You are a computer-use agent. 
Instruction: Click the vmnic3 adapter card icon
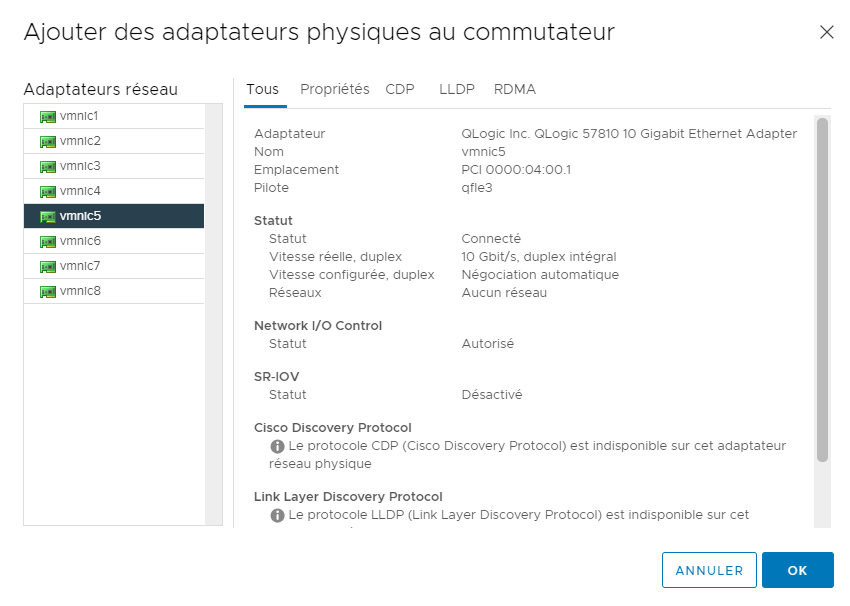[48, 167]
